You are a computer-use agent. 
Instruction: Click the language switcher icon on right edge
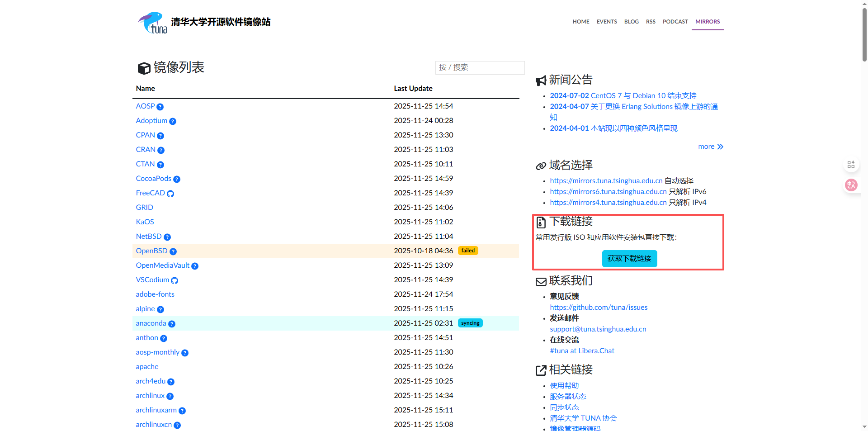[851, 185]
